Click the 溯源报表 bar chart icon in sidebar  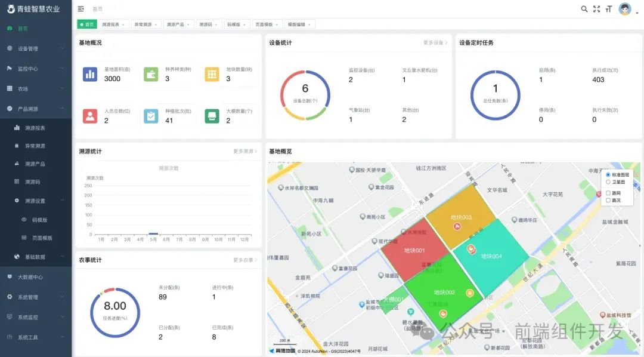17,128
